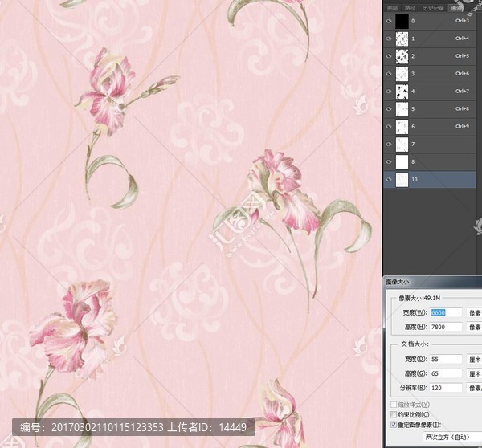Open the 像素 unit dropdown for pixel width
This screenshot has width=482, height=448.
pyautogui.click(x=474, y=312)
